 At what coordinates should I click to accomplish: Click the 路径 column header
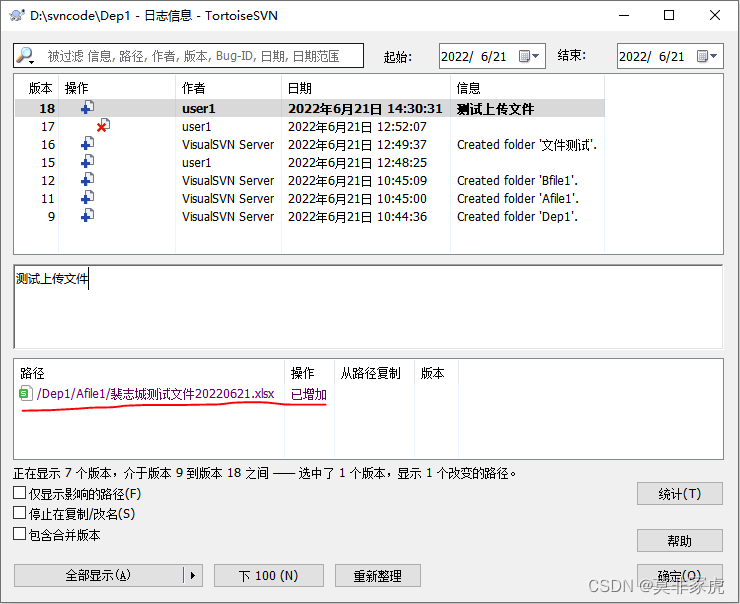[150, 373]
